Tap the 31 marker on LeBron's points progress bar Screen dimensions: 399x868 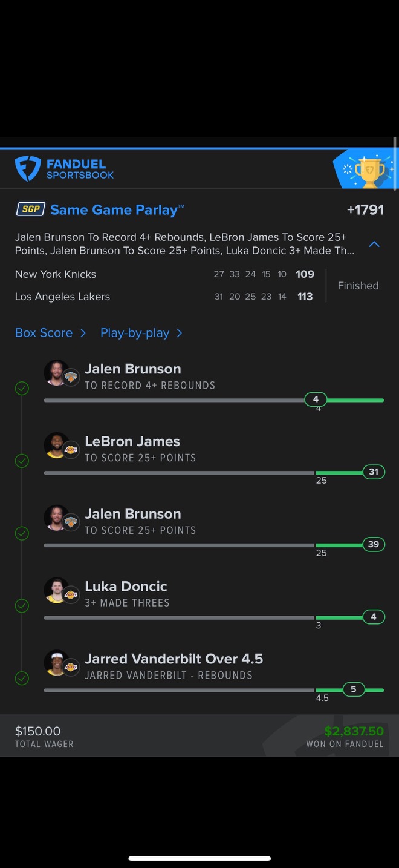374,472
